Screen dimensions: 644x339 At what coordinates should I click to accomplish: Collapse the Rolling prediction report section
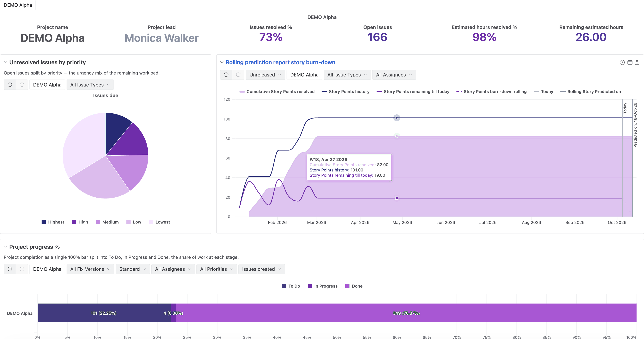pos(222,62)
